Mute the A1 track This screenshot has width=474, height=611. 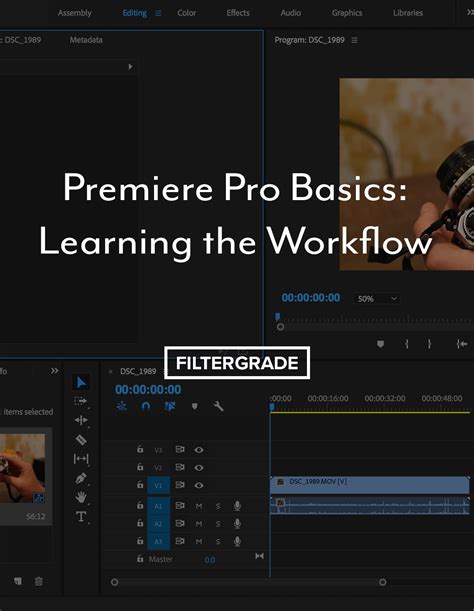pyautogui.click(x=199, y=506)
